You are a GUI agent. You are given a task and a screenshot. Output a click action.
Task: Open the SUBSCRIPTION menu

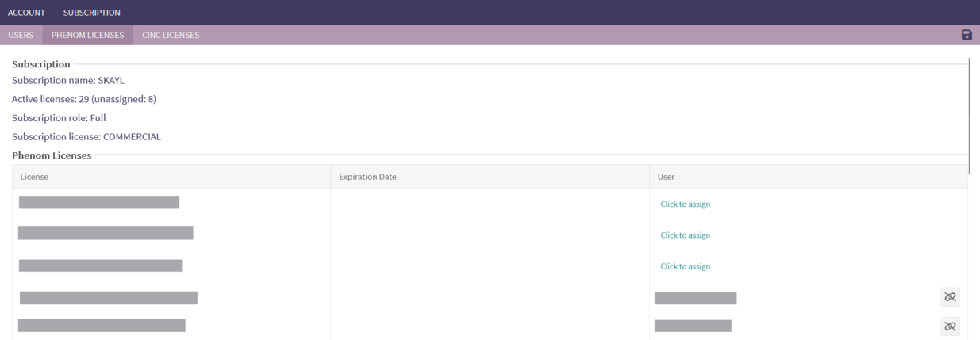92,13
